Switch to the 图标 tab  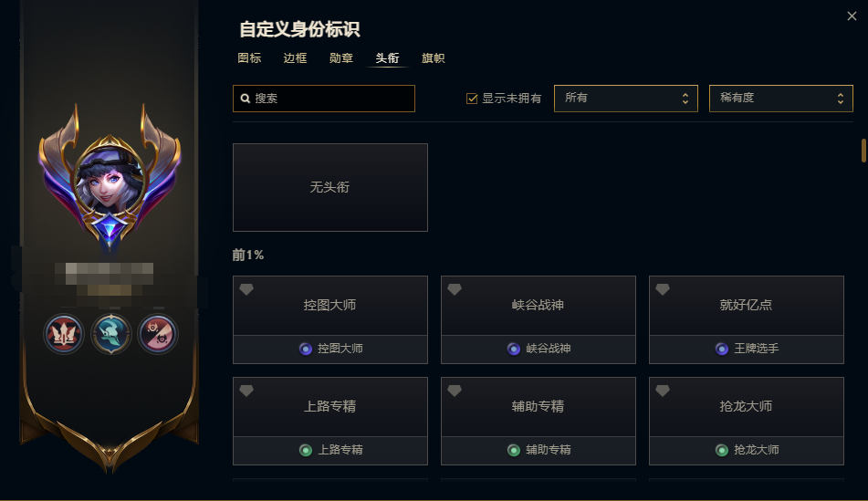(x=249, y=58)
